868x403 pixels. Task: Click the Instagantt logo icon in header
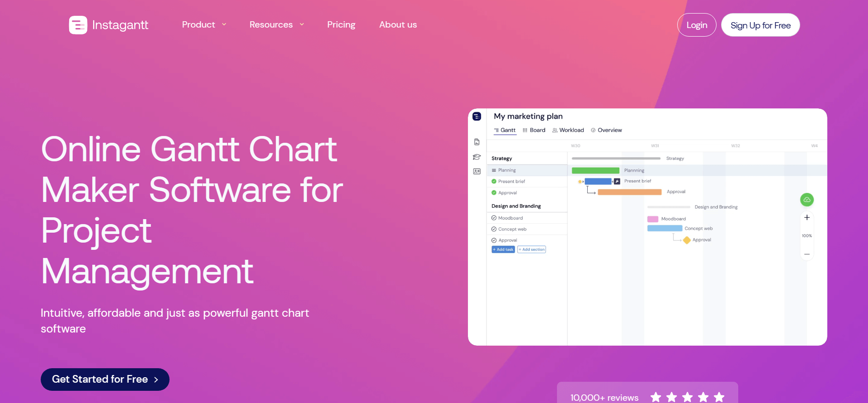[78, 25]
